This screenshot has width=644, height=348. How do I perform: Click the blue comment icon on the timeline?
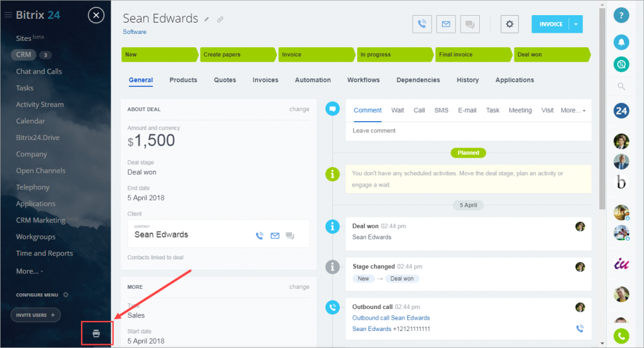pyautogui.click(x=333, y=109)
